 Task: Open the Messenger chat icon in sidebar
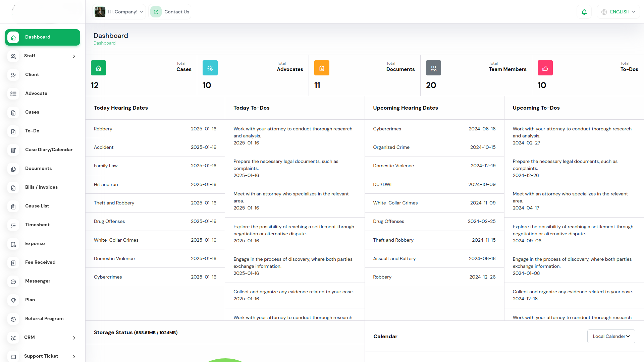(x=13, y=282)
